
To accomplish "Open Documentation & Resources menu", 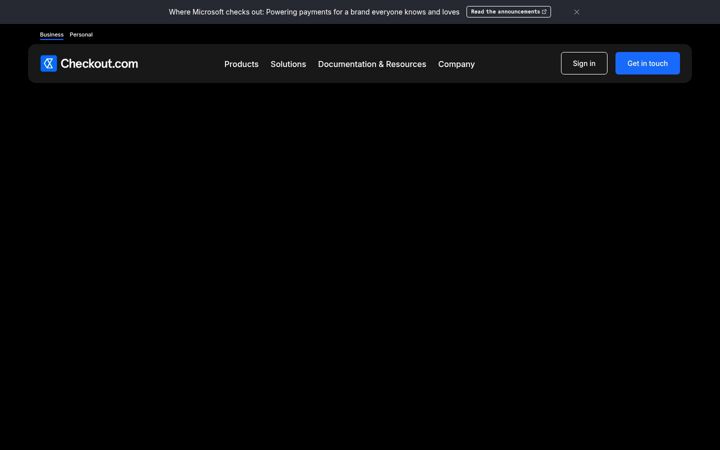I will tap(372, 64).
